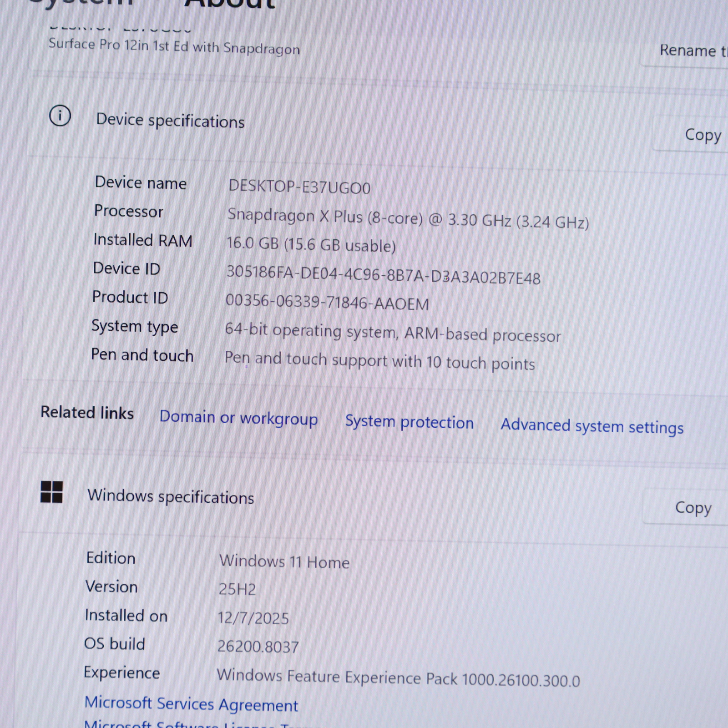The height and width of the screenshot is (728, 728).
Task: Click the Version label
Action: click(111, 586)
